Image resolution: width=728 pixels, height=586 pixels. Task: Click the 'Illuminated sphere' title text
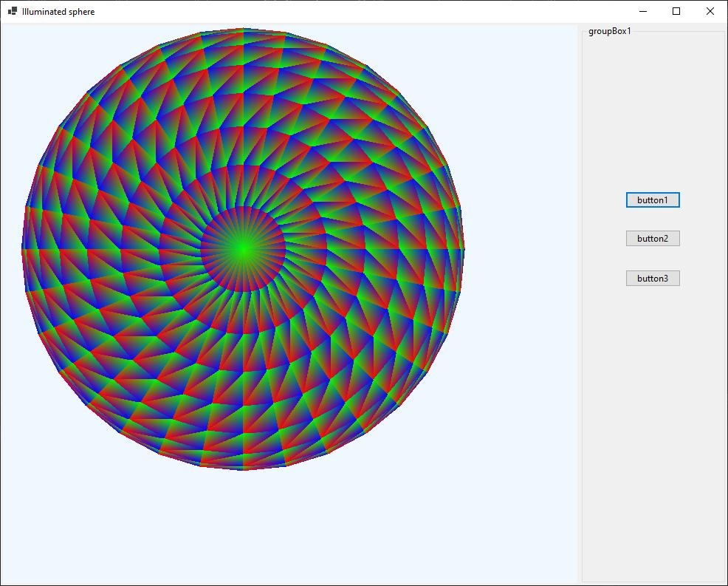pyautogui.click(x=58, y=12)
